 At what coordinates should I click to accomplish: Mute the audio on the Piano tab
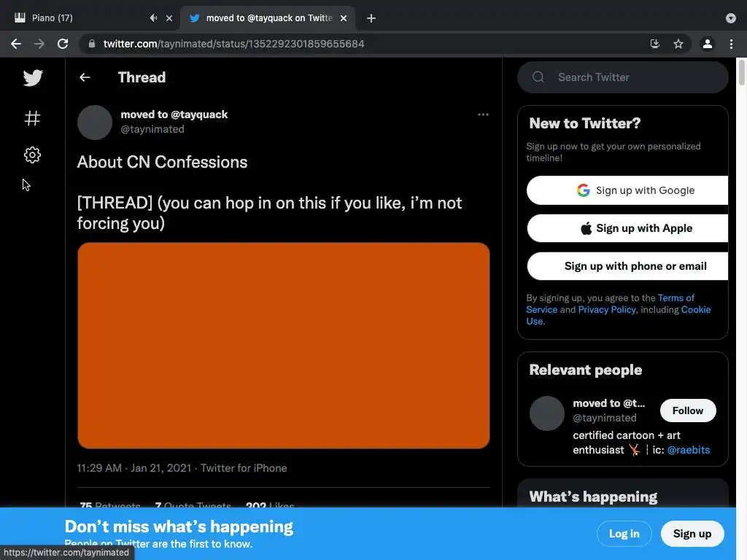153,18
